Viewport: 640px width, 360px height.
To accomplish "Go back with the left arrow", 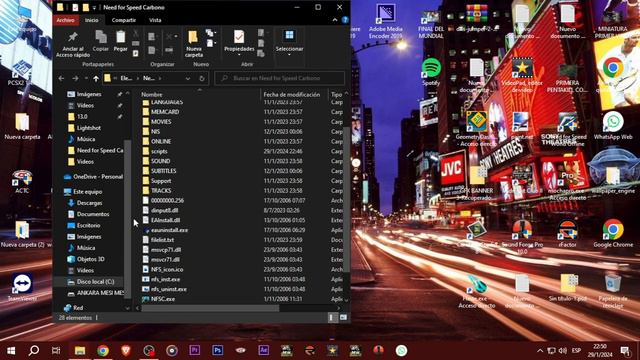I will tap(61, 78).
